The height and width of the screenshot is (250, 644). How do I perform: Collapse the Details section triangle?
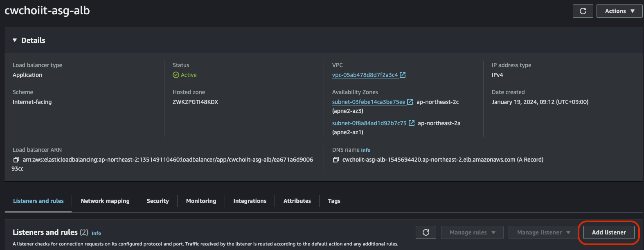pyautogui.click(x=15, y=40)
